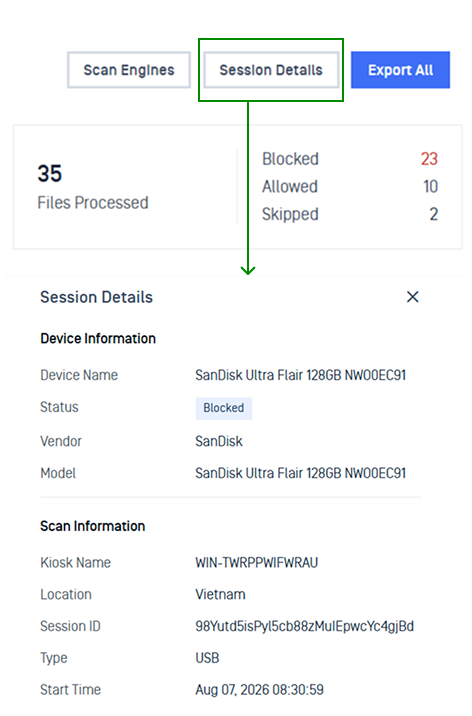Click the Session Details panel title

[x=96, y=297]
